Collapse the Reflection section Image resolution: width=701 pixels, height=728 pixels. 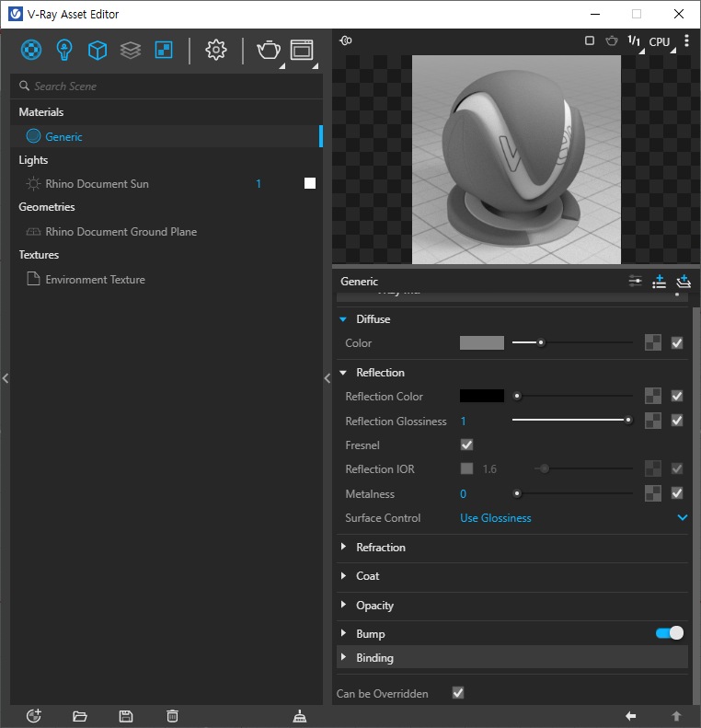pyautogui.click(x=343, y=373)
